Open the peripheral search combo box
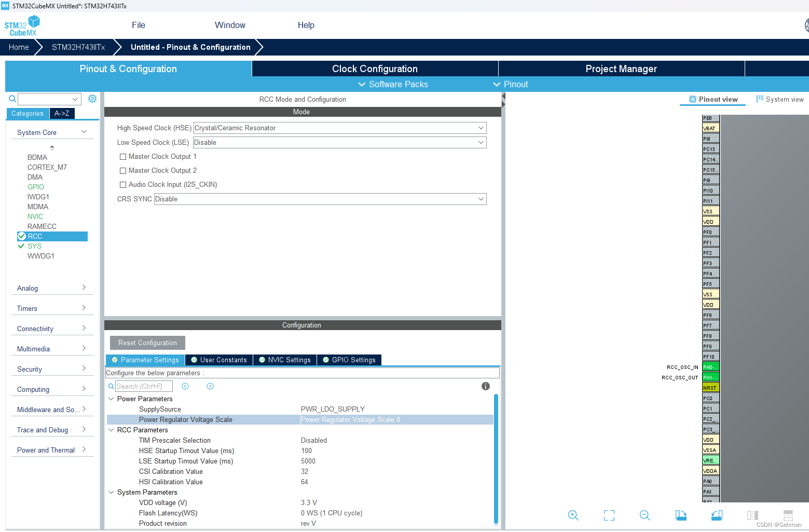Image resolution: width=809 pixels, height=532 pixels. point(49,99)
